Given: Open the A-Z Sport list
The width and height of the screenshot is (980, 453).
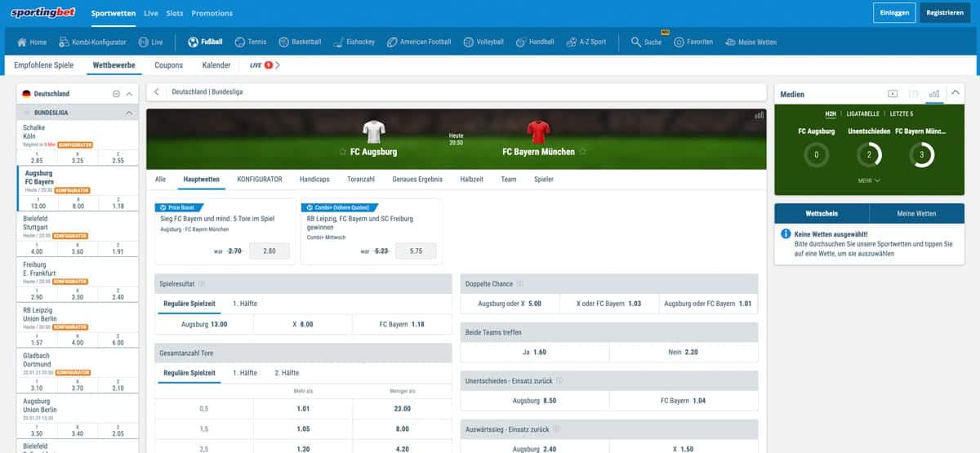Looking at the screenshot, I should [586, 42].
